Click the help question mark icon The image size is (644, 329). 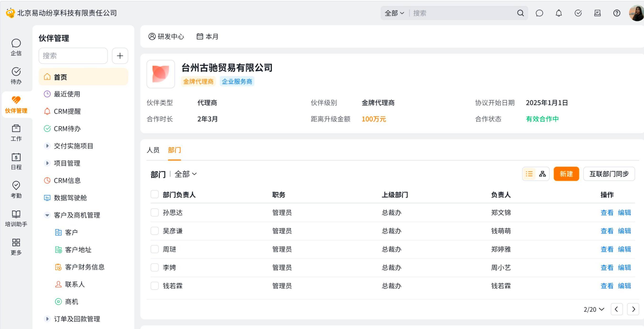point(616,13)
